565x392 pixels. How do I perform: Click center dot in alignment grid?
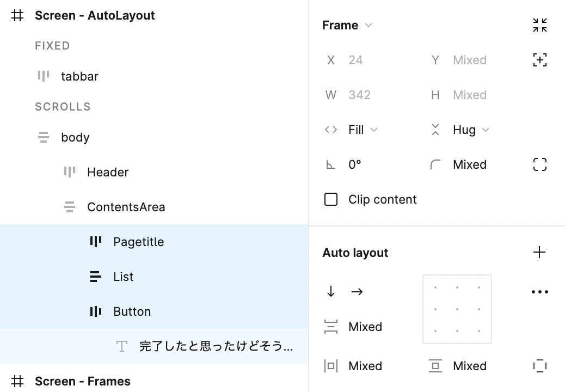[457, 309]
